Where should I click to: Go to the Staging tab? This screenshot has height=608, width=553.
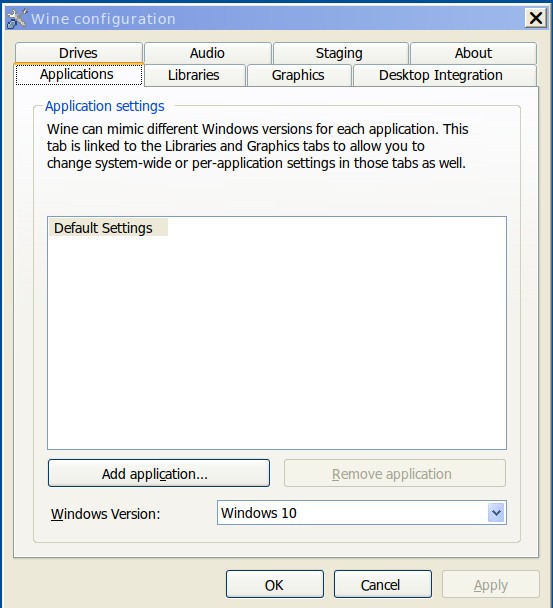coord(340,53)
